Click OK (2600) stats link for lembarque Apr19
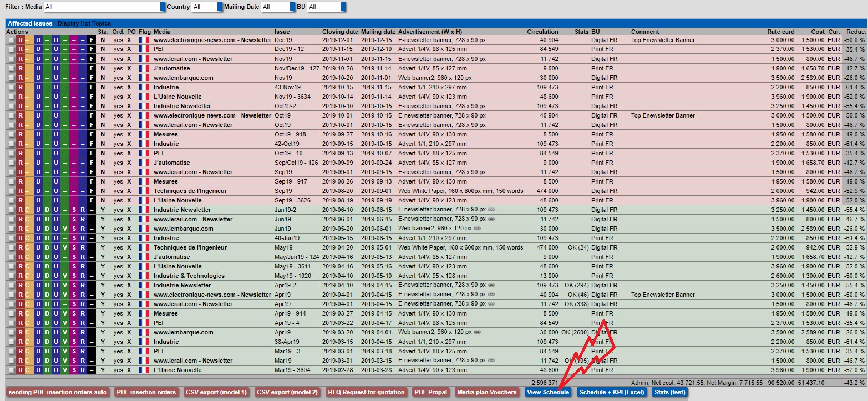 575,333
